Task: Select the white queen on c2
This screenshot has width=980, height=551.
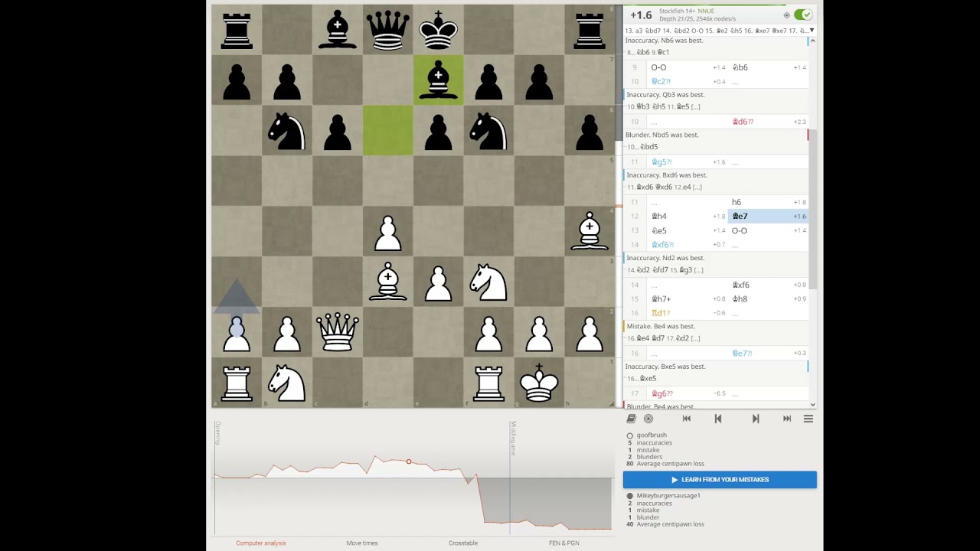Action: click(x=337, y=332)
